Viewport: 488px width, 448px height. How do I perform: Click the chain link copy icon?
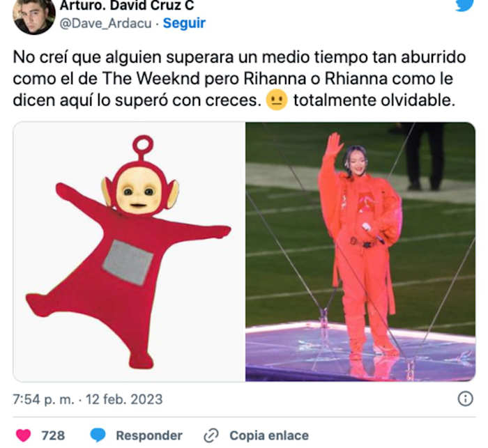point(211,435)
